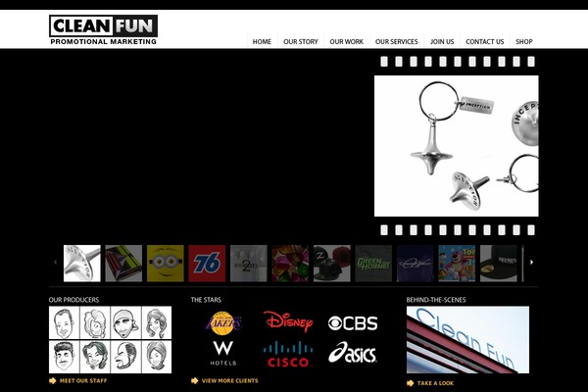Click the Cisco logo
588x392 pixels.
click(x=288, y=354)
